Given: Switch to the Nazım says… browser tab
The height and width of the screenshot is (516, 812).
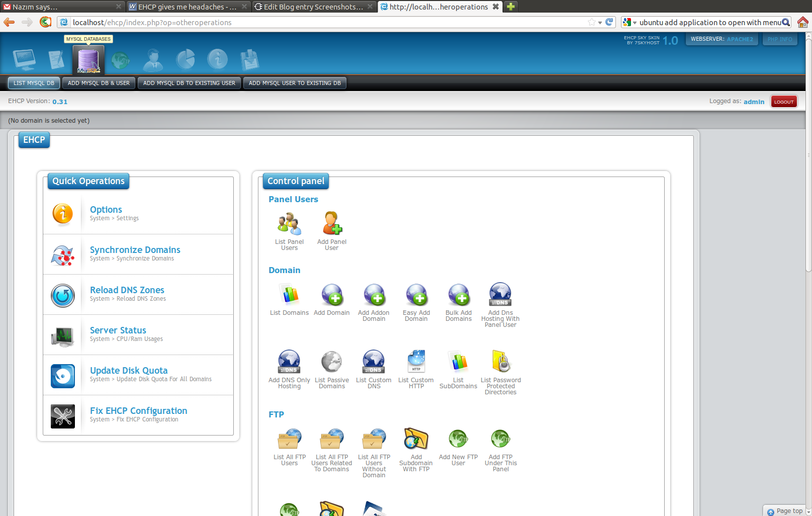Looking at the screenshot, I should [62, 7].
